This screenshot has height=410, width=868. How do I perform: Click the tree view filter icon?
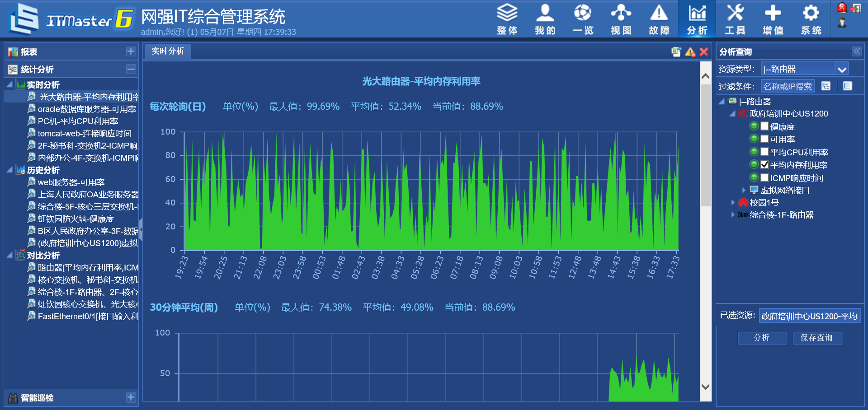[x=826, y=86]
